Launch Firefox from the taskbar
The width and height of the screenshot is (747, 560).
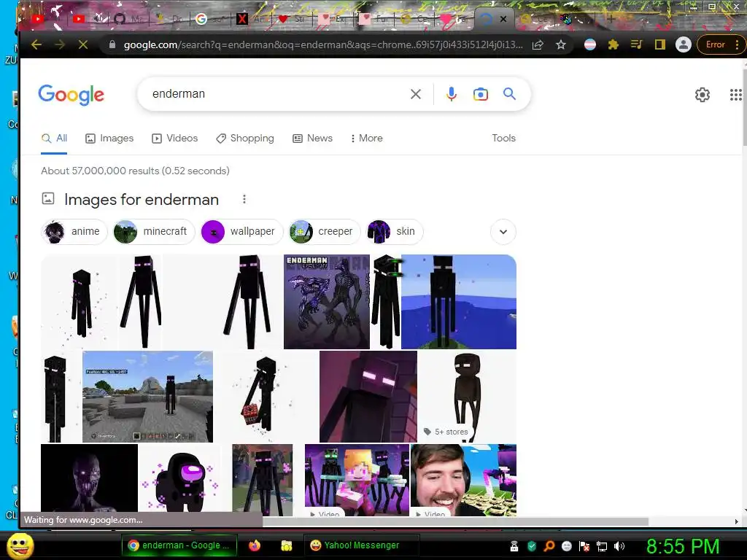click(x=255, y=545)
